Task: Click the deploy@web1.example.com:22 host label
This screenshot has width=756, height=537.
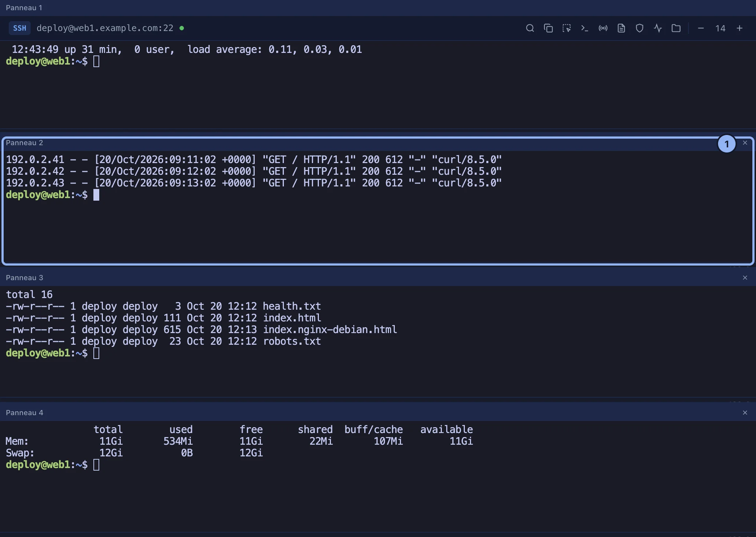Action: pyautogui.click(x=105, y=28)
